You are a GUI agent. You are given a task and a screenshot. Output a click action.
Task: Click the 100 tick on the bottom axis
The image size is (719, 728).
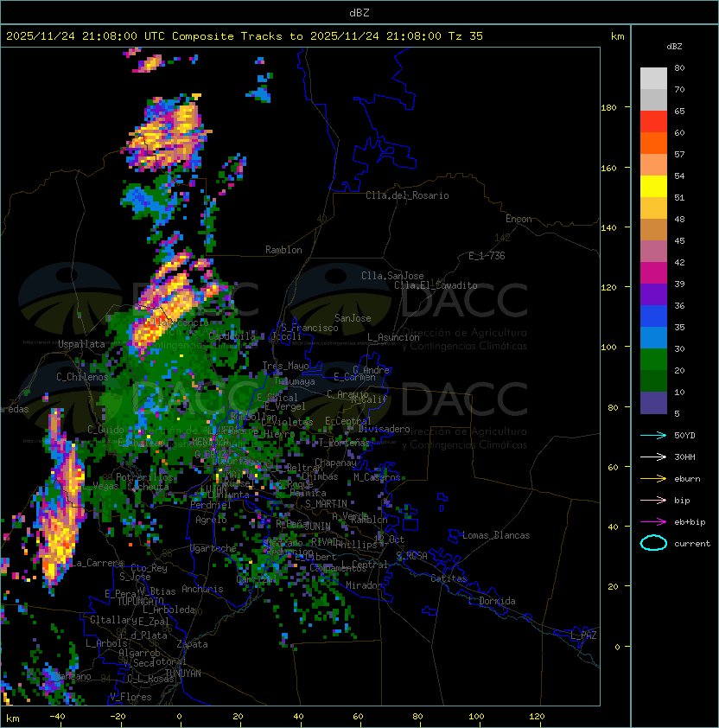point(477,717)
